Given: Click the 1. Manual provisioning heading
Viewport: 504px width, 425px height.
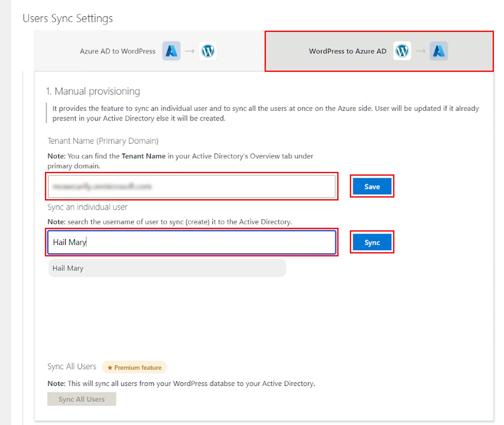Looking at the screenshot, I should pyautogui.click(x=93, y=91).
